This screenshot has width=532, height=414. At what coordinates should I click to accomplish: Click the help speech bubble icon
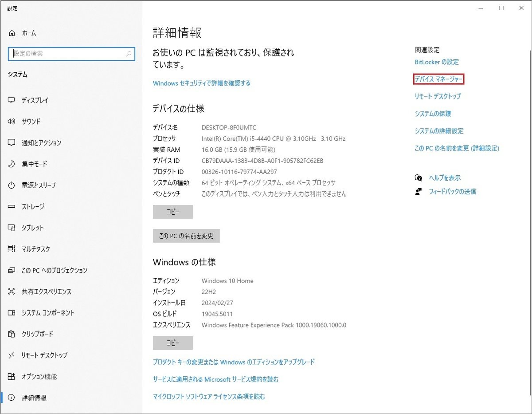click(419, 178)
